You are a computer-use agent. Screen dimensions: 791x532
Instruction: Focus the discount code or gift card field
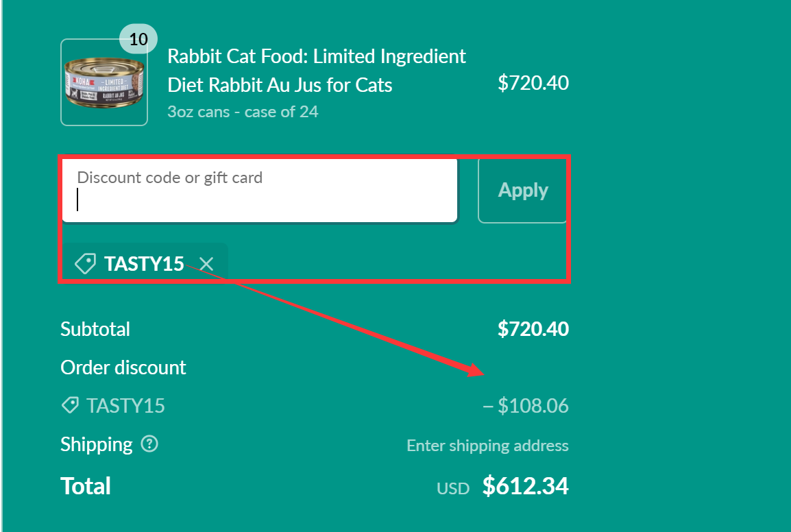click(x=259, y=191)
